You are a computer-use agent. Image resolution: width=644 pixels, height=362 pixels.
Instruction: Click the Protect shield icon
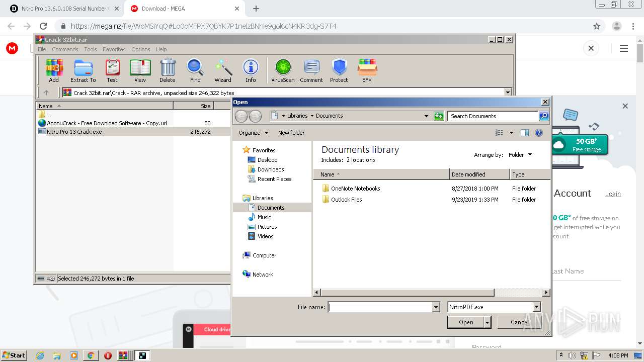tap(339, 70)
